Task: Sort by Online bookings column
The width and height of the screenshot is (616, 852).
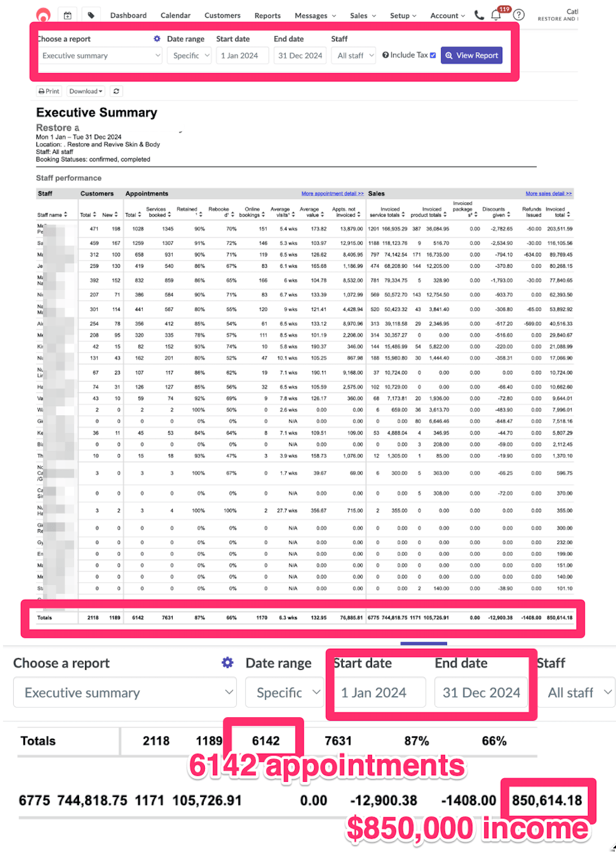Action: (252, 212)
